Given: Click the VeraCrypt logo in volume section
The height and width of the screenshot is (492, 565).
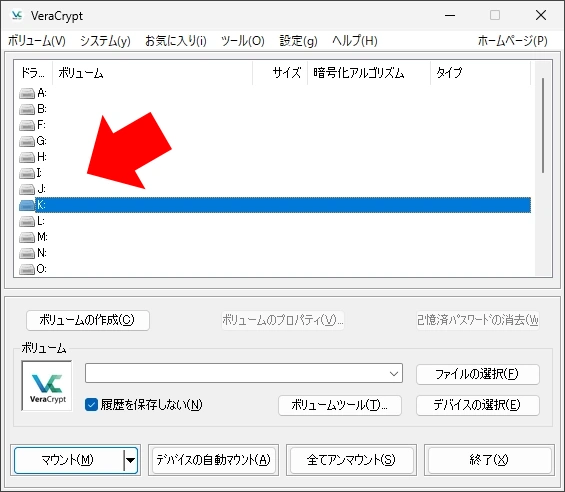Looking at the screenshot, I should point(47,386).
